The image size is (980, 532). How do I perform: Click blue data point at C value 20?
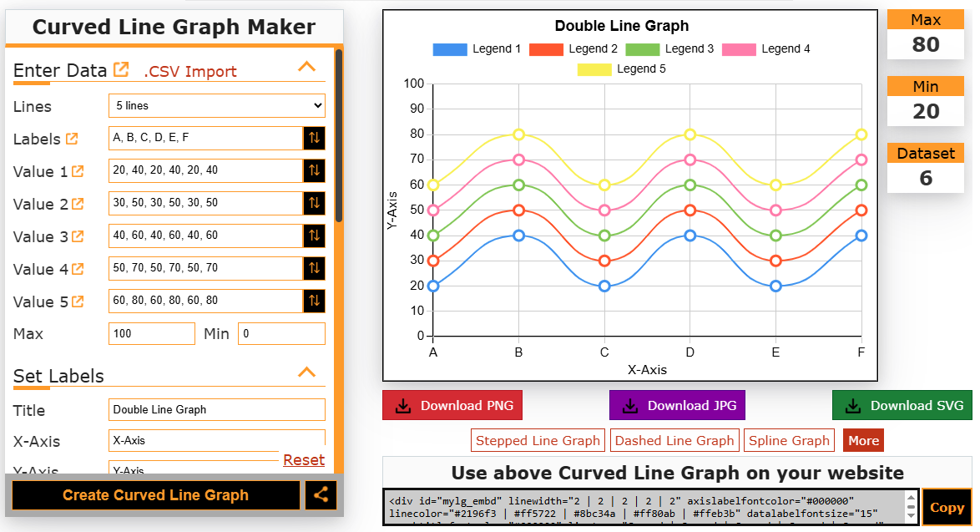click(x=604, y=286)
